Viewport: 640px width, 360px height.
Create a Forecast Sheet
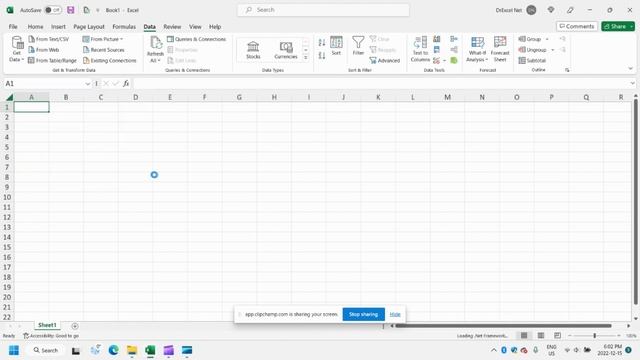click(500, 49)
